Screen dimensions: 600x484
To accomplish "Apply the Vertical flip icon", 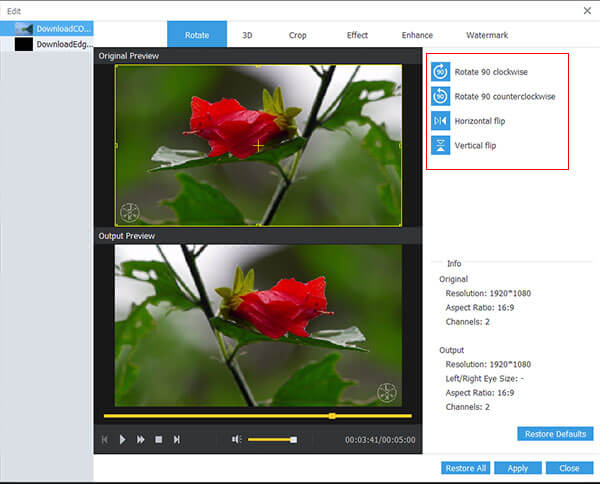I will [440, 145].
